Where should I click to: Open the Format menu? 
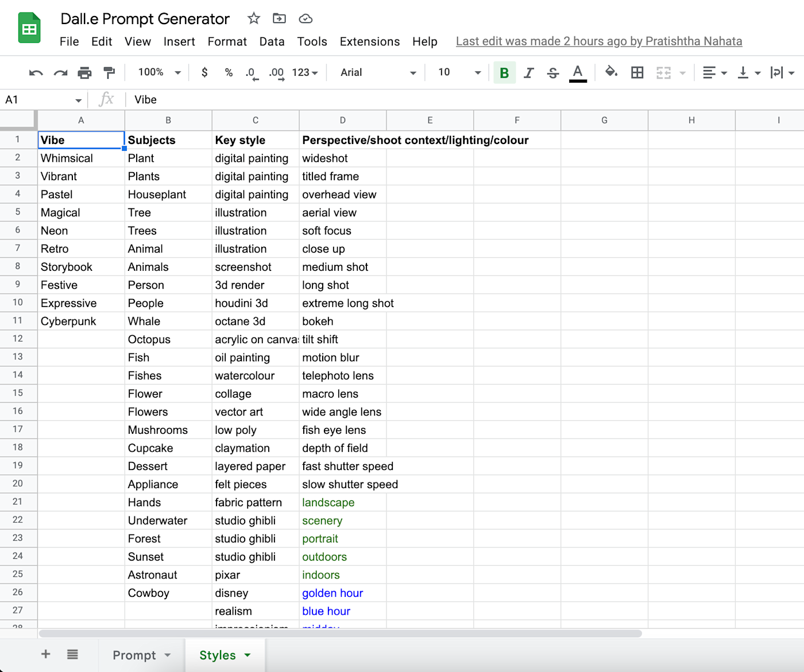coord(227,41)
